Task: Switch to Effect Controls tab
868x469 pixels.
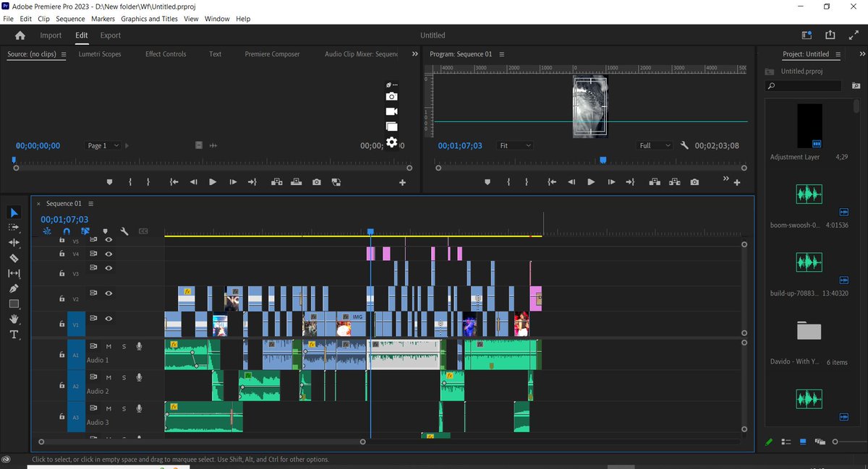Action: click(x=166, y=54)
